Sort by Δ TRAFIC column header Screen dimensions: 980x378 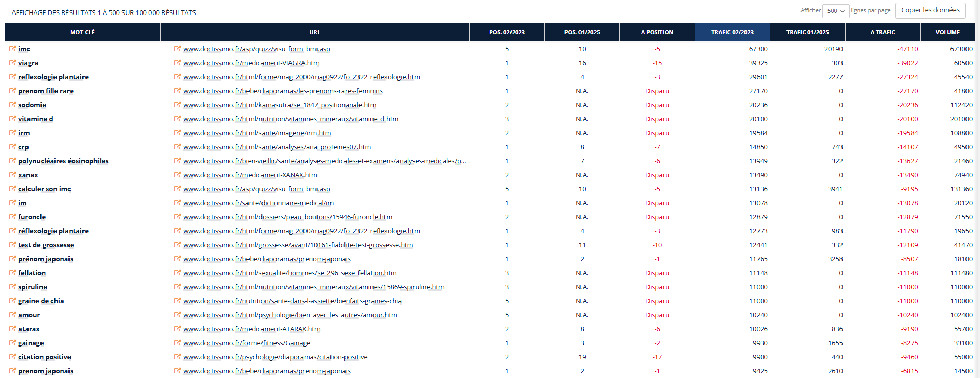(883, 32)
